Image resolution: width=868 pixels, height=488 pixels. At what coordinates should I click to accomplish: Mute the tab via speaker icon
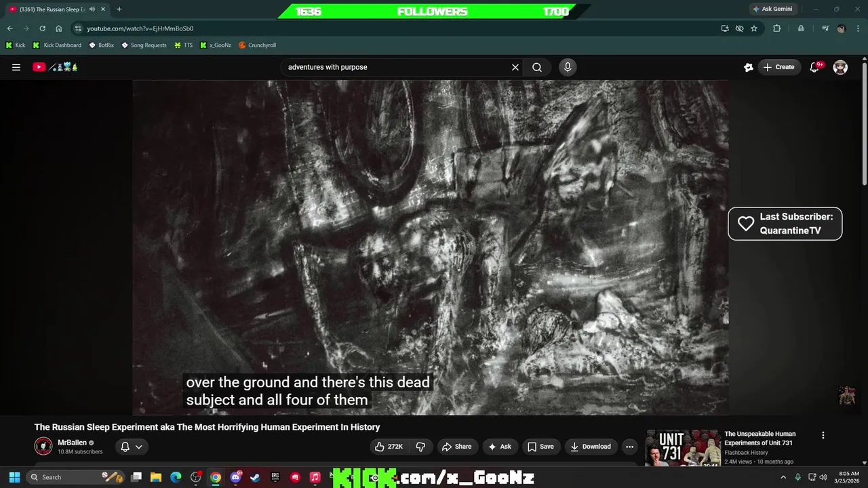[x=92, y=9]
